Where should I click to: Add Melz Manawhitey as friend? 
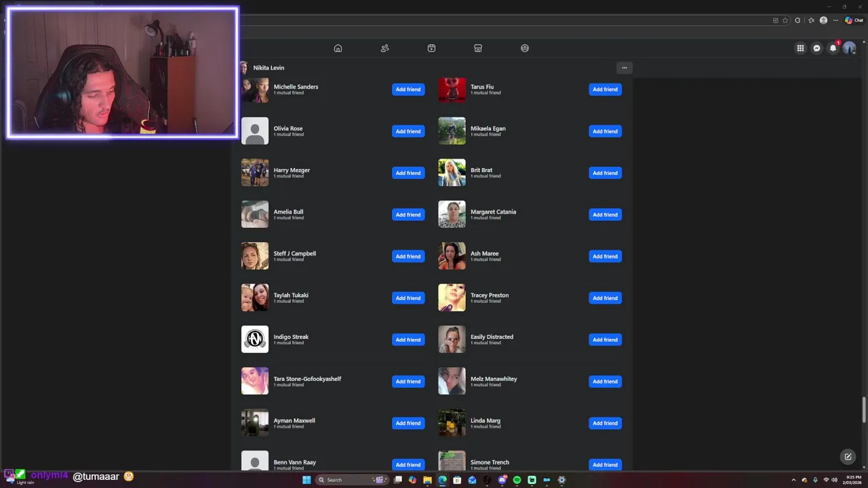coord(605,382)
